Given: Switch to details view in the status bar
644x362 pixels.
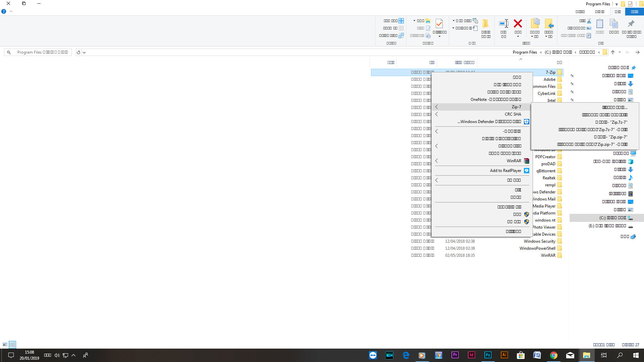Looking at the screenshot, I should [x=12, y=344].
